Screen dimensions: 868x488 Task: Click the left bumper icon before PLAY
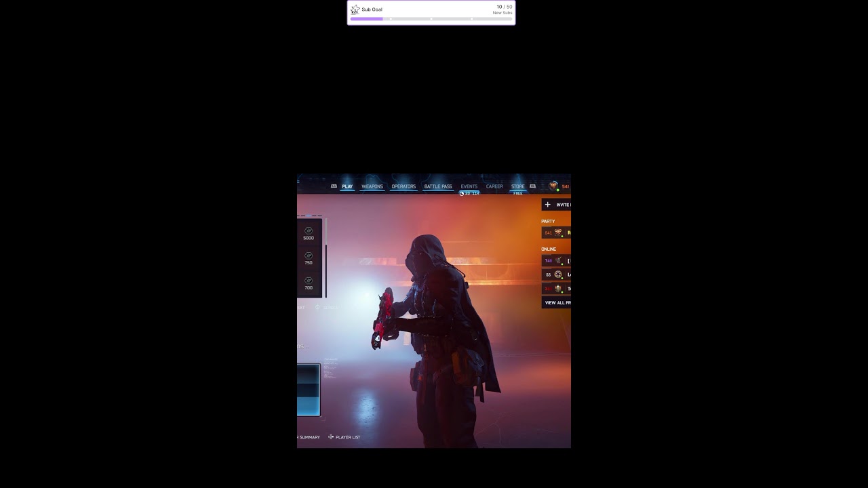point(334,186)
